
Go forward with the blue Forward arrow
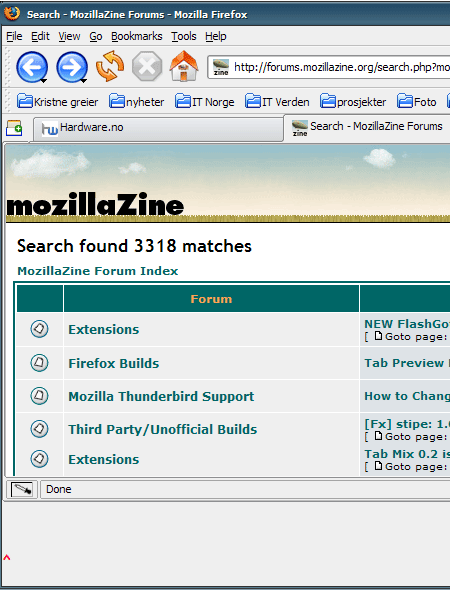click(71, 67)
